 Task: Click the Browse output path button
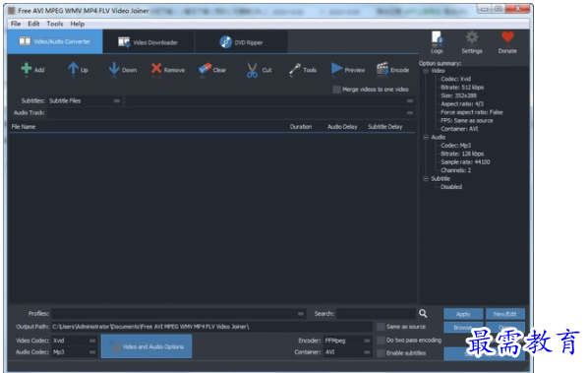click(463, 327)
